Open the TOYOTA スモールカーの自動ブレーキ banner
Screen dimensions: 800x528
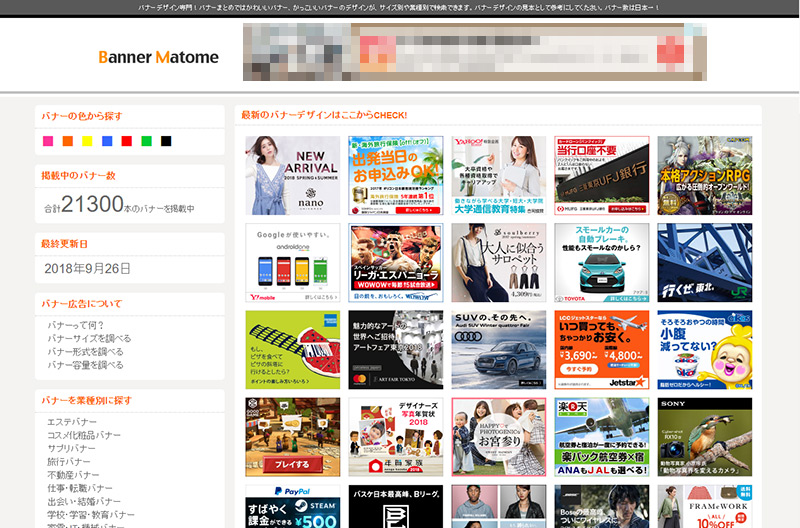point(602,263)
